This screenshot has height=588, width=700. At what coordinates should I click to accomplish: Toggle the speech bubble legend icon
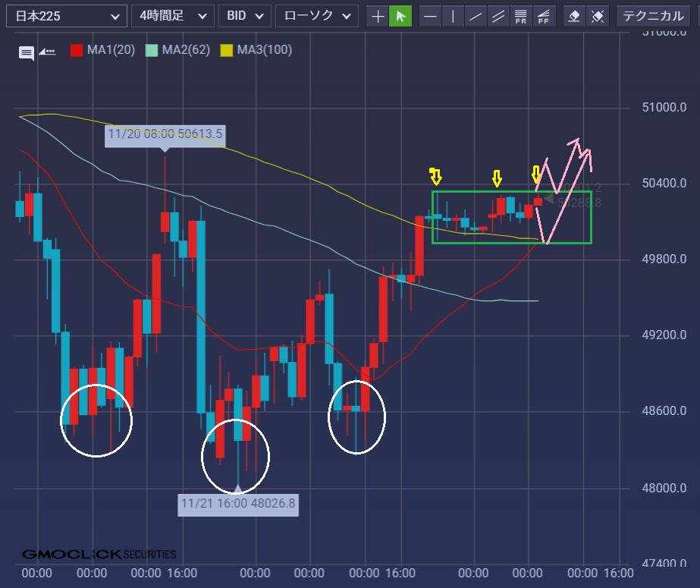27,52
